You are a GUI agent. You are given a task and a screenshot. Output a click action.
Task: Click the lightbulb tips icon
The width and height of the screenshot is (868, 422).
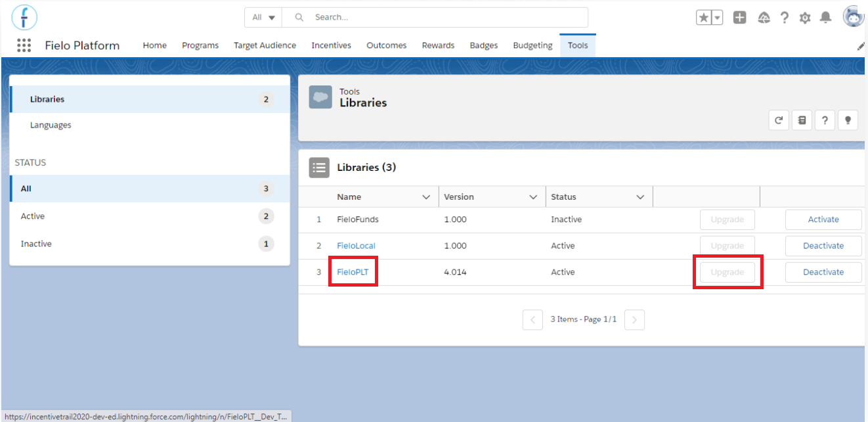pyautogui.click(x=848, y=120)
